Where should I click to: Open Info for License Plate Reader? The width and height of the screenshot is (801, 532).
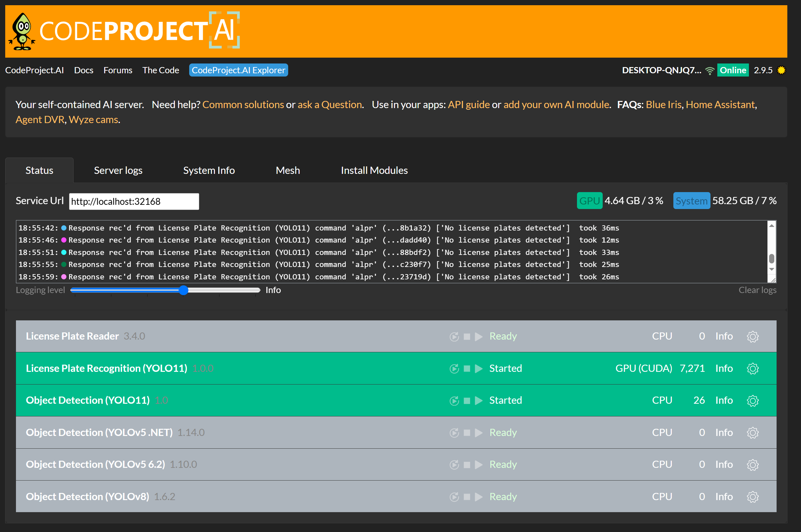pyautogui.click(x=724, y=336)
